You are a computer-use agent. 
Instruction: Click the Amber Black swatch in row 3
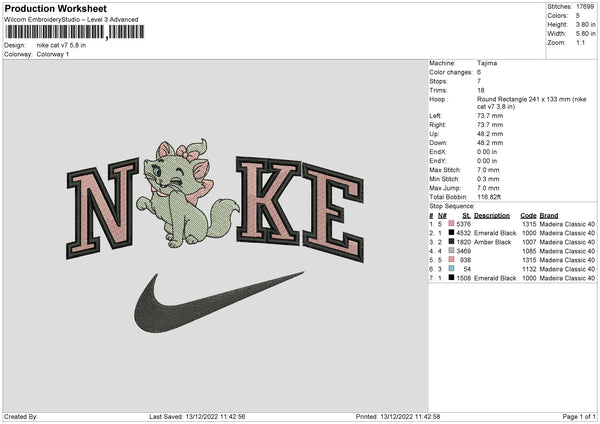coord(452,242)
